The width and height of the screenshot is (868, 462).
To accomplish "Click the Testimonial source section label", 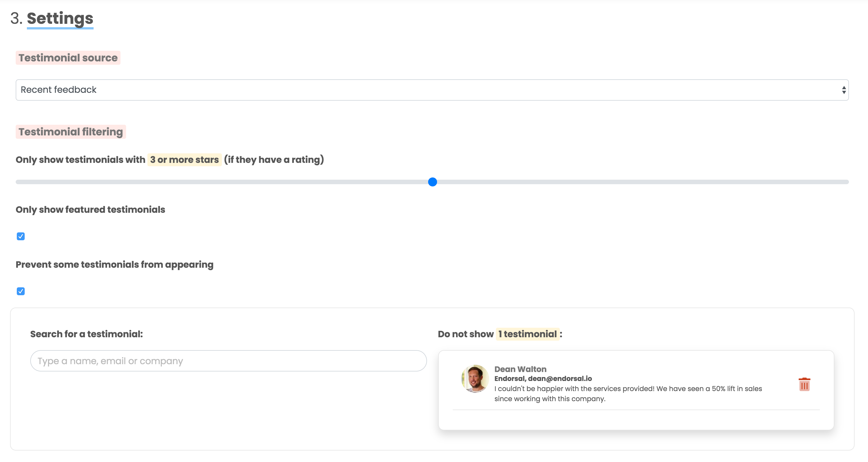I will point(68,58).
